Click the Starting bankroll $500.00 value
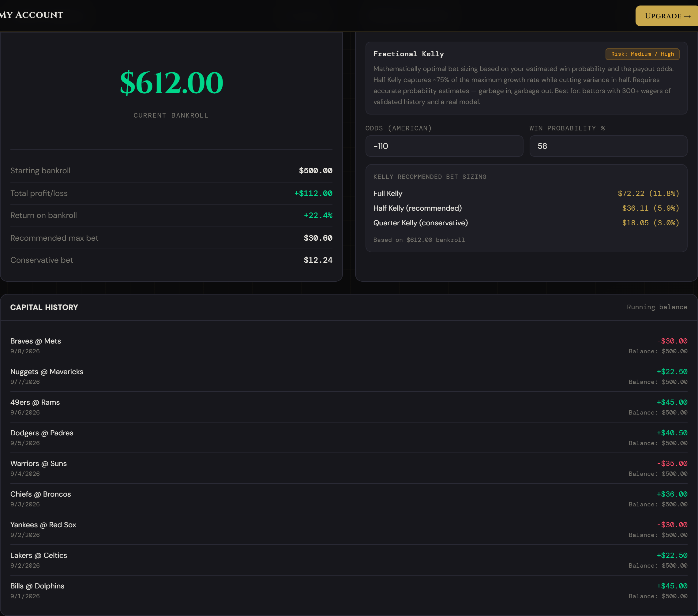Image resolution: width=698 pixels, height=616 pixels. point(316,171)
